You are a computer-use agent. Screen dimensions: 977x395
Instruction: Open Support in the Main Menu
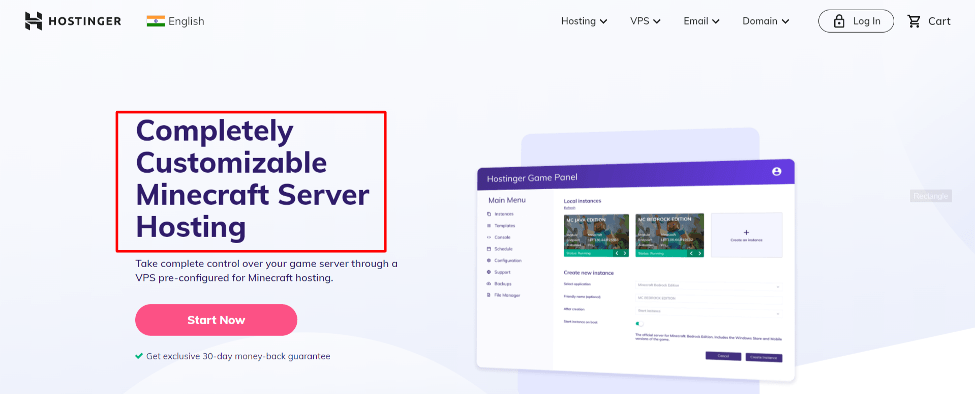click(x=498, y=272)
